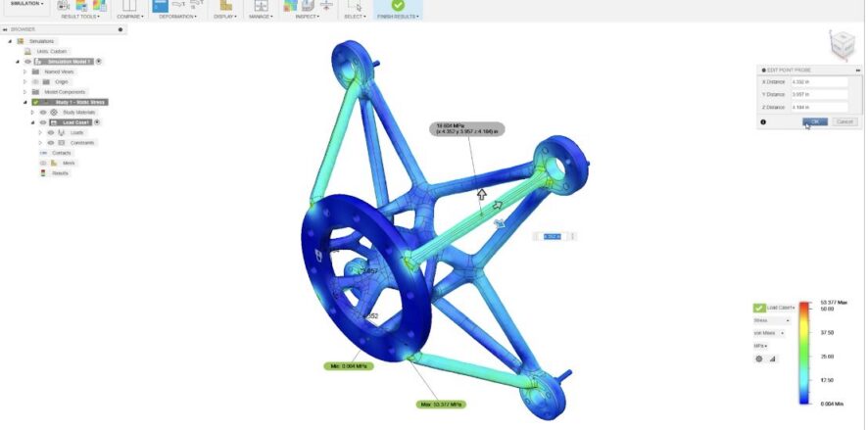The width and height of the screenshot is (868, 430).
Task: Open the MPa units dropdown
Action: pos(760,346)
